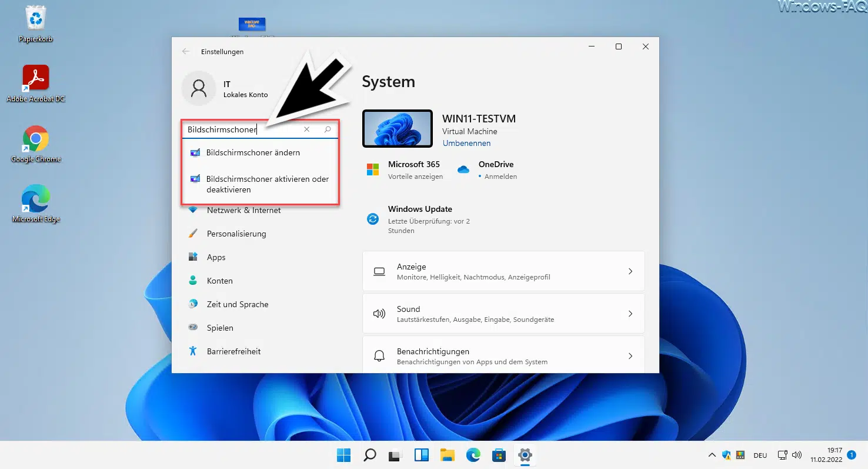Open Microsoft Store from the taskbar

[x=499, y=455]
